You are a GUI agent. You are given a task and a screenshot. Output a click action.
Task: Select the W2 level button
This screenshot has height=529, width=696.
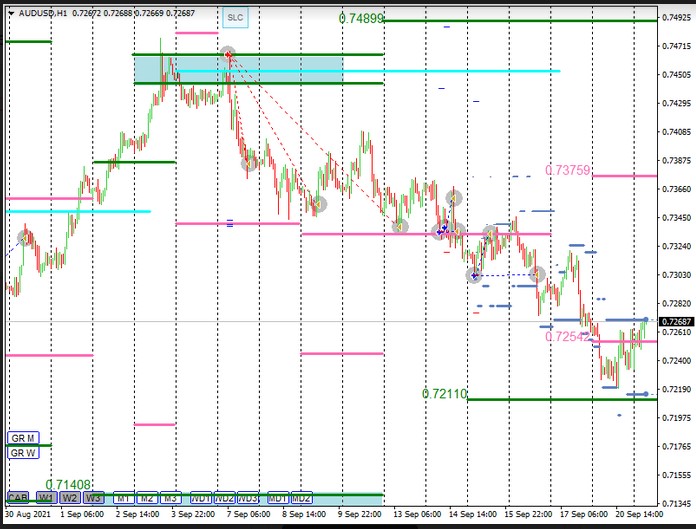coord(69,497)
